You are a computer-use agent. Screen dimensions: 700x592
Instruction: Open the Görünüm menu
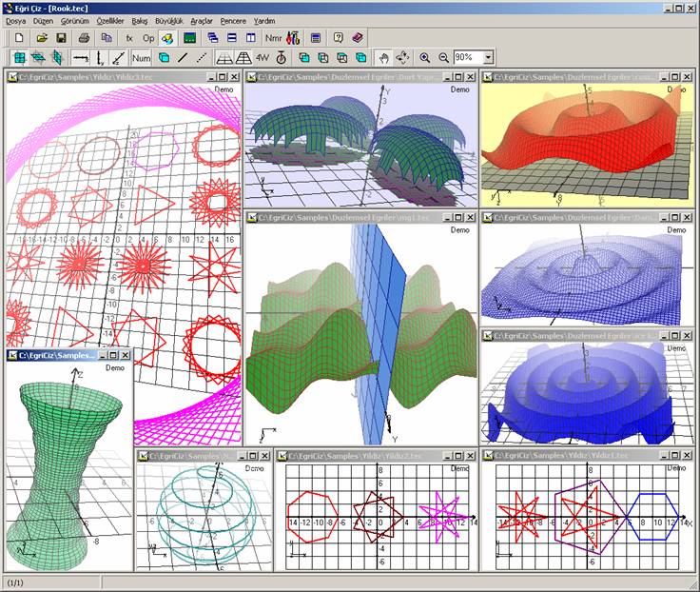[75, 21]
